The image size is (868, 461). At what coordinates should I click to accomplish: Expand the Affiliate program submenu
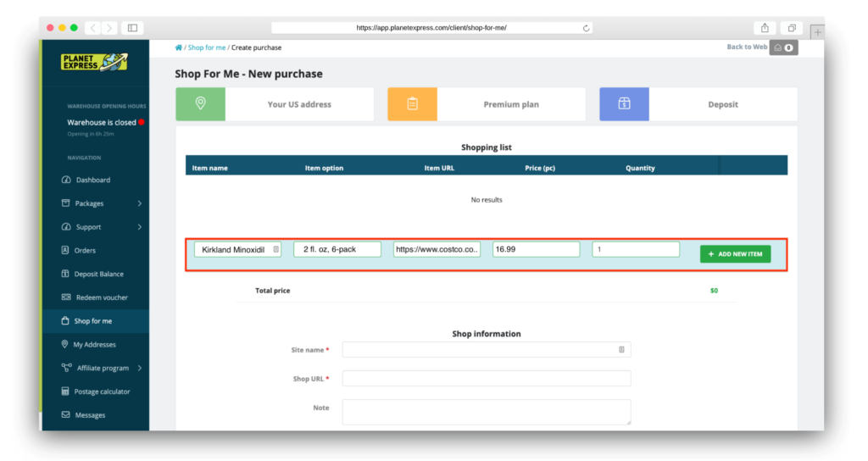coord(140,368)
